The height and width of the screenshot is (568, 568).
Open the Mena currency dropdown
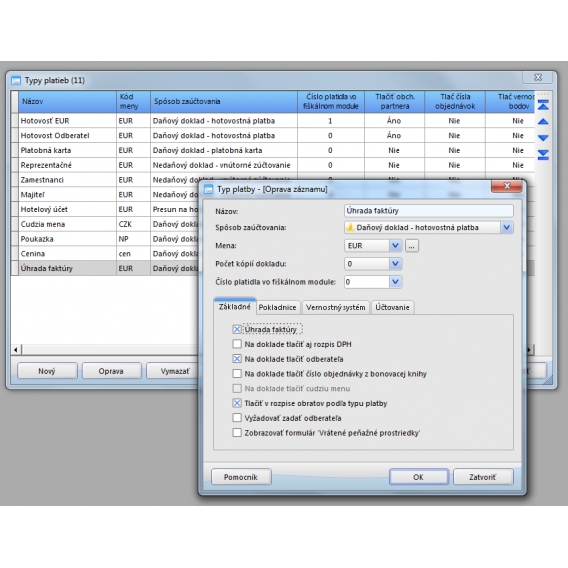(x=395, y=246)
